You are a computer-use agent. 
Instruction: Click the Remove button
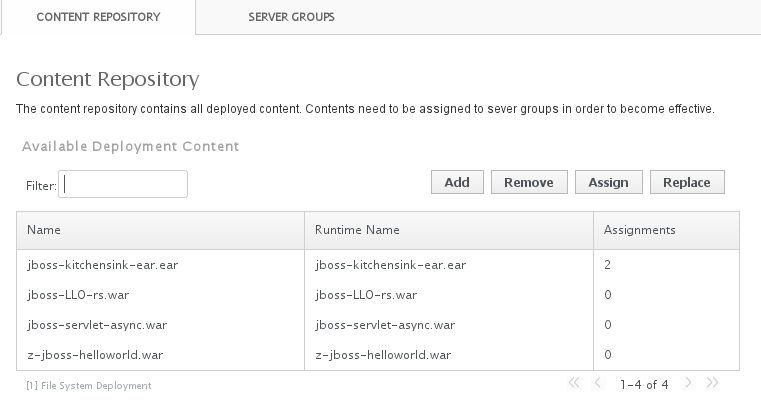click(x=529, y=182)
